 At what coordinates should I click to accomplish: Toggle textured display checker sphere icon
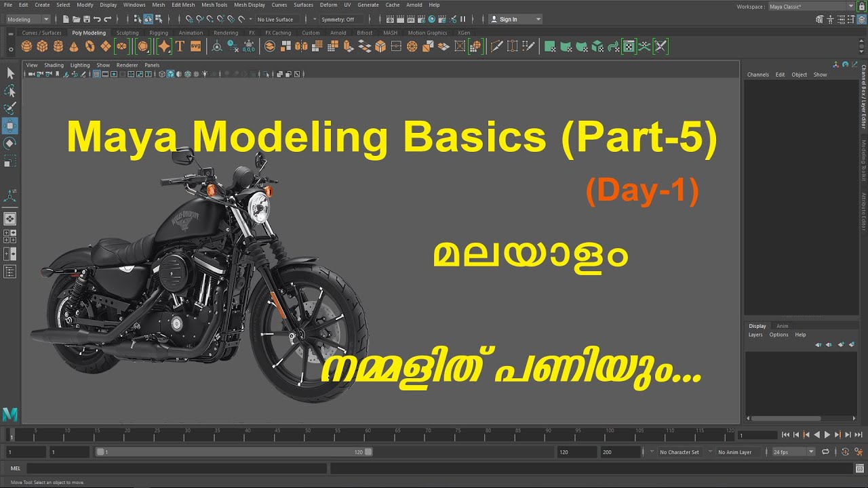(x=196, y=74)
